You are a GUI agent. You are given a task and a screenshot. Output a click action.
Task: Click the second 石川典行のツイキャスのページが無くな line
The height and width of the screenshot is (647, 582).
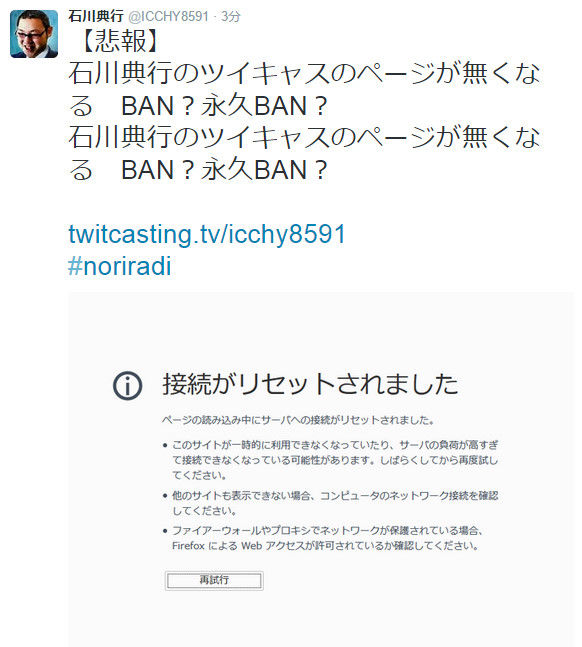pos(304,137)
